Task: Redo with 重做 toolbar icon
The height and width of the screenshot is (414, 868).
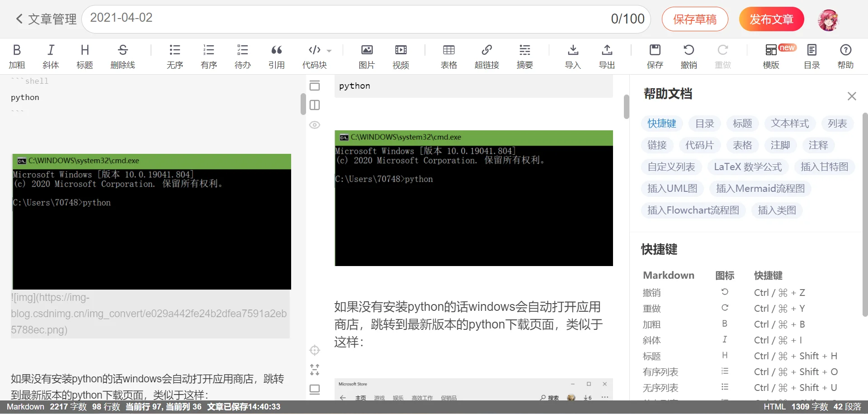Action: [x=722, y=56]
